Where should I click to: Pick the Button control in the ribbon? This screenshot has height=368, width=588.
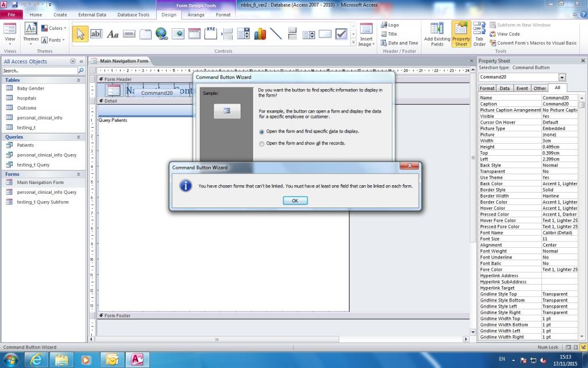pyautogui.click(x=129, y=34)
